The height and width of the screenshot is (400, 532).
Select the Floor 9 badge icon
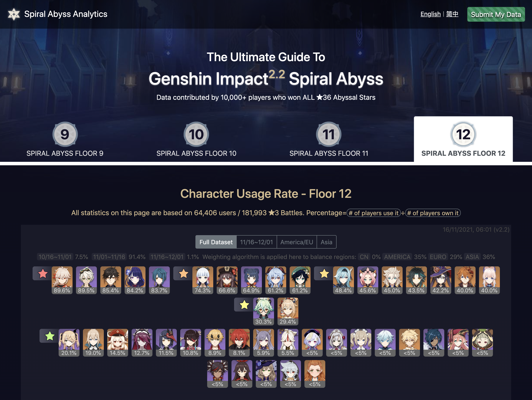(65, 134)
